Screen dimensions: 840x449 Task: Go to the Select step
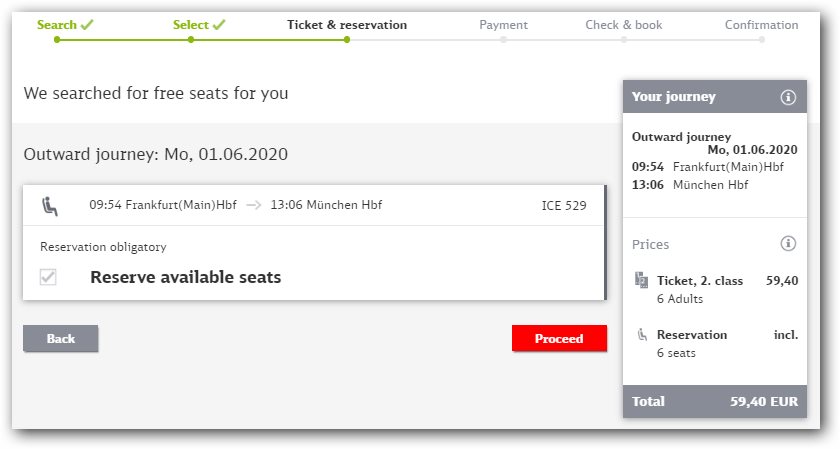click(191, 25)
